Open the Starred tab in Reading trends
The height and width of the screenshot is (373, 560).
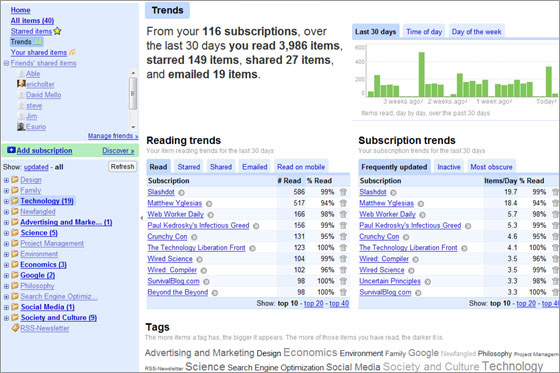tap(189, 166)
